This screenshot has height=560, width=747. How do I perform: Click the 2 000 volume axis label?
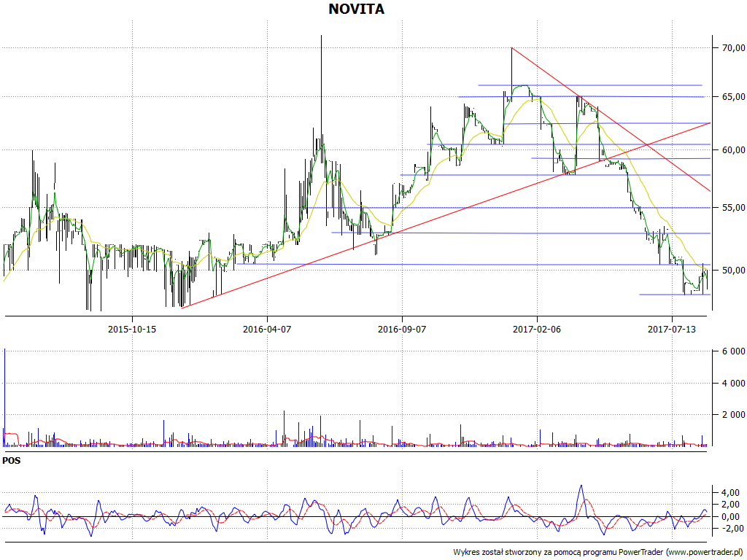731,415
